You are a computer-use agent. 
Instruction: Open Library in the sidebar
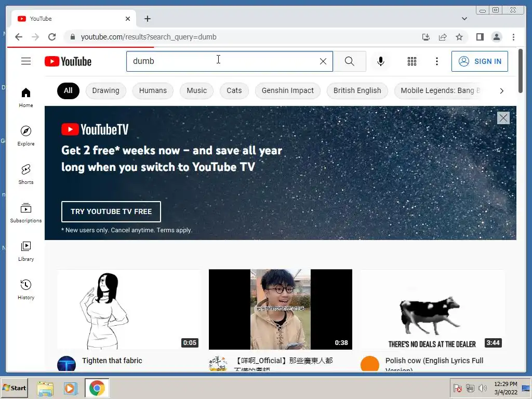click(x=26, y=251)
